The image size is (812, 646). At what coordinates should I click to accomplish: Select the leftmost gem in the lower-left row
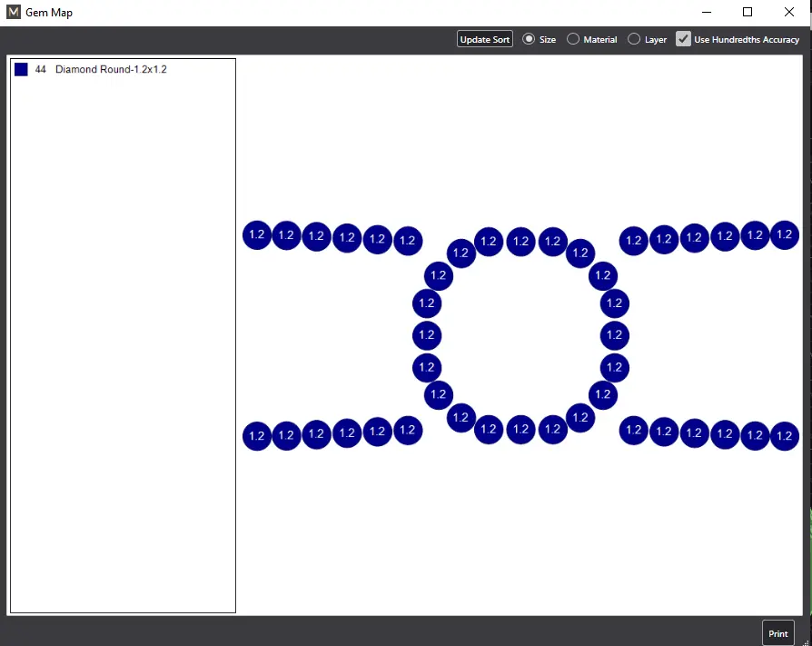tap(257, 436)
